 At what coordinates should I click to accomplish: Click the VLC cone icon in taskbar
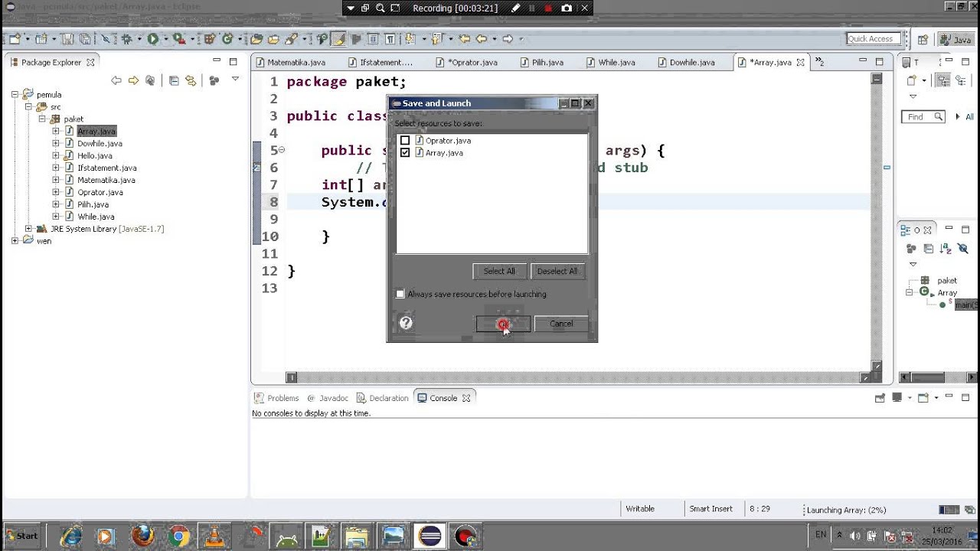tap(213, 536)
